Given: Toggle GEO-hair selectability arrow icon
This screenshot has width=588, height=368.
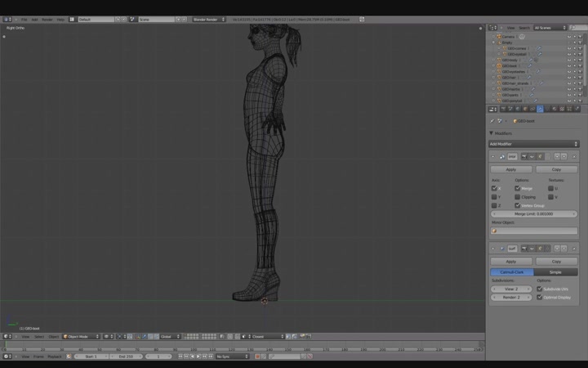Looking at the screenshot, I should coord(574,78).
